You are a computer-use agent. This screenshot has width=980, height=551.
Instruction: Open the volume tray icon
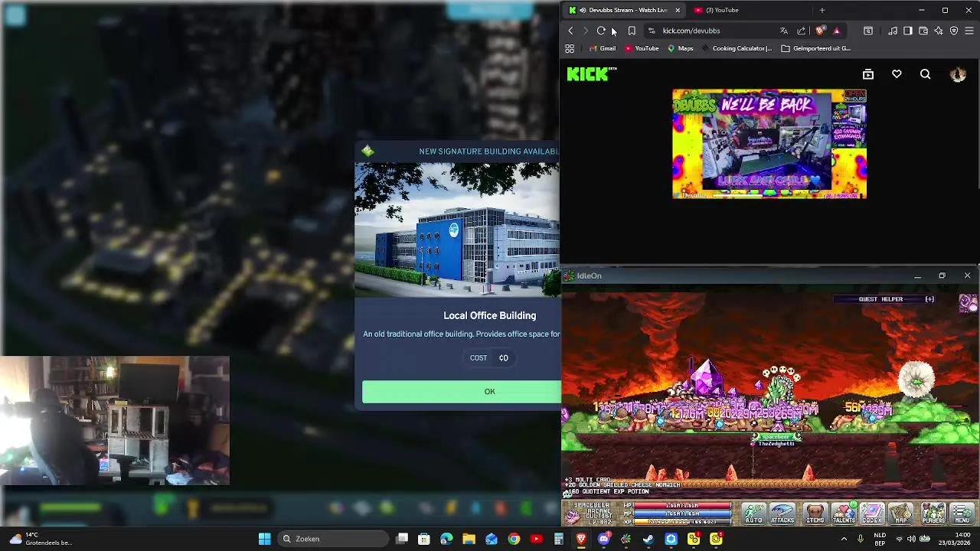click(x=911, y=539)
